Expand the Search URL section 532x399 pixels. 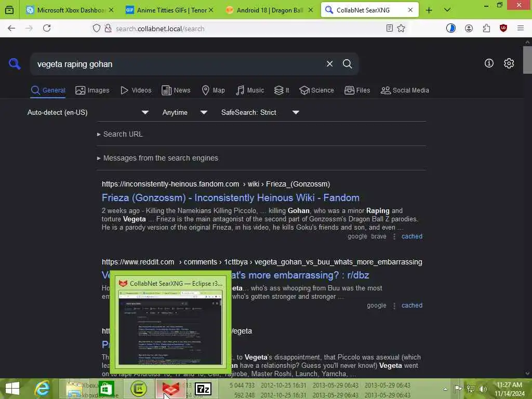(x=120, y=134)
